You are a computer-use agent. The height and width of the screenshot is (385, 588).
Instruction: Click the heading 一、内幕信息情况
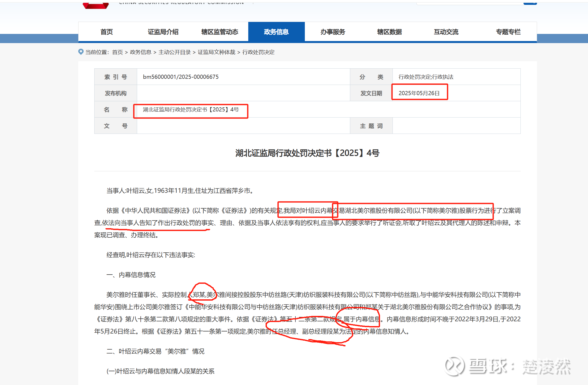coord(131,275)
